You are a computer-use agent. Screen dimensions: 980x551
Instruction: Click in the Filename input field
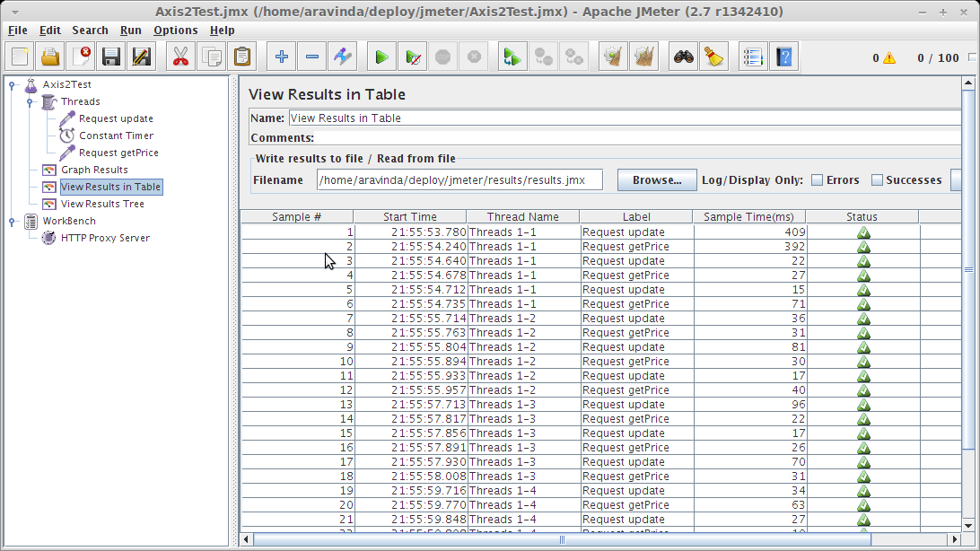459,179
